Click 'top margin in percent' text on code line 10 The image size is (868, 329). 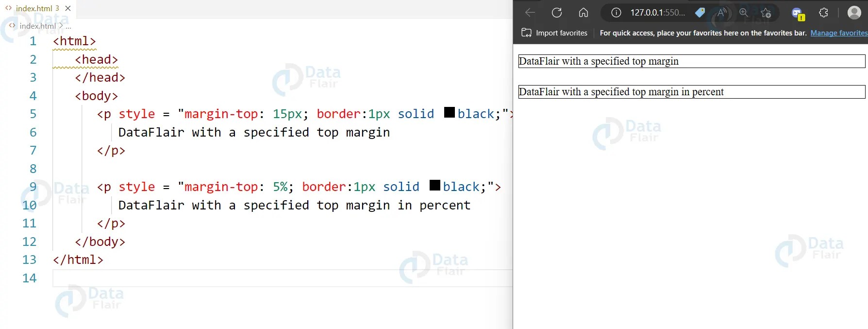click(x=393, y=205)
